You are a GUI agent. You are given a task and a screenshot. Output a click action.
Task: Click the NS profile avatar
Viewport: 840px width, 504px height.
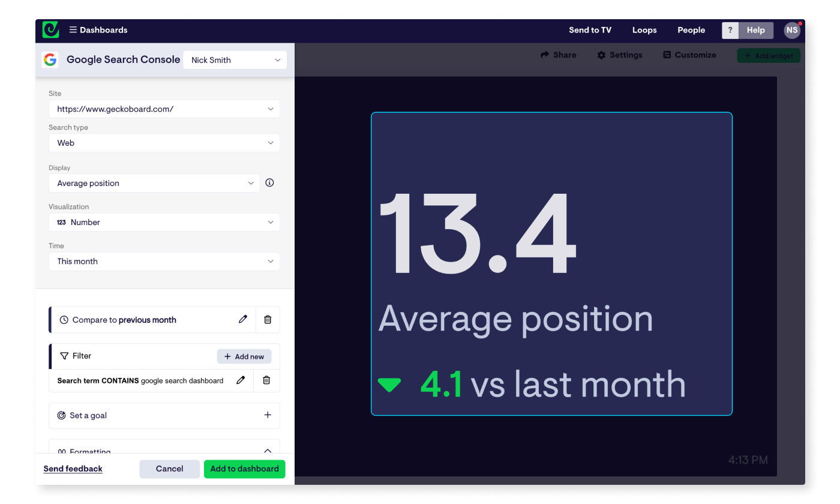tap(792, 29)
